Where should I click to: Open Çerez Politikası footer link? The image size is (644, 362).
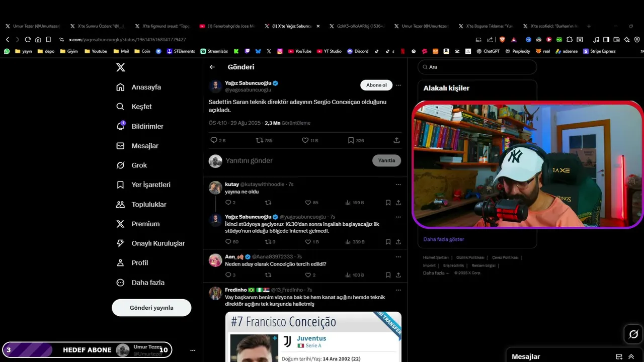click(505, 257)
